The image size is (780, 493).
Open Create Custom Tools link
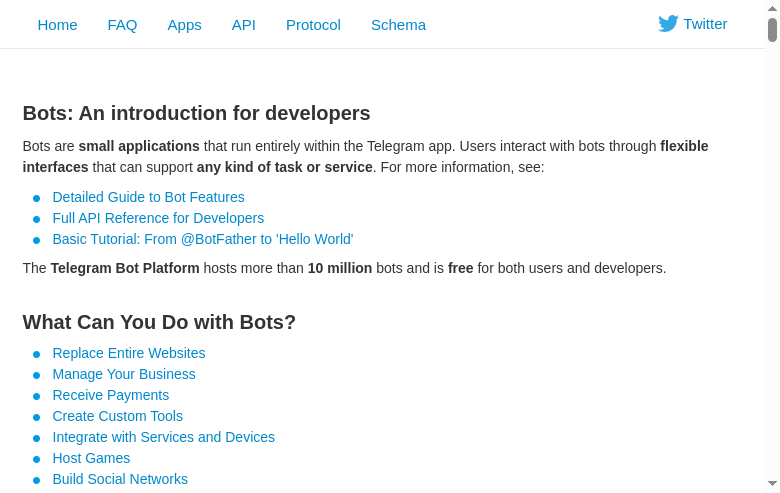(x=117, y=416)
